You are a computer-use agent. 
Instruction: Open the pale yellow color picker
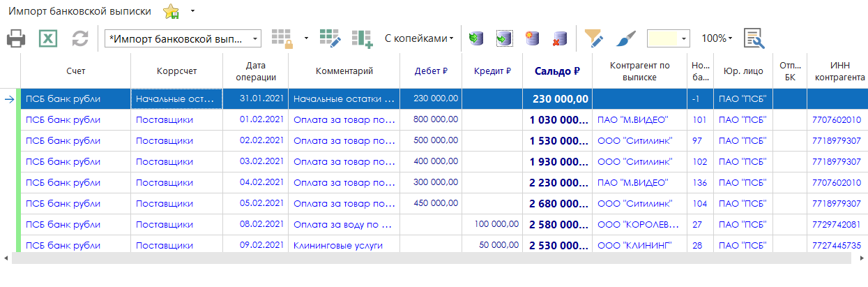[x=668, y=38]
